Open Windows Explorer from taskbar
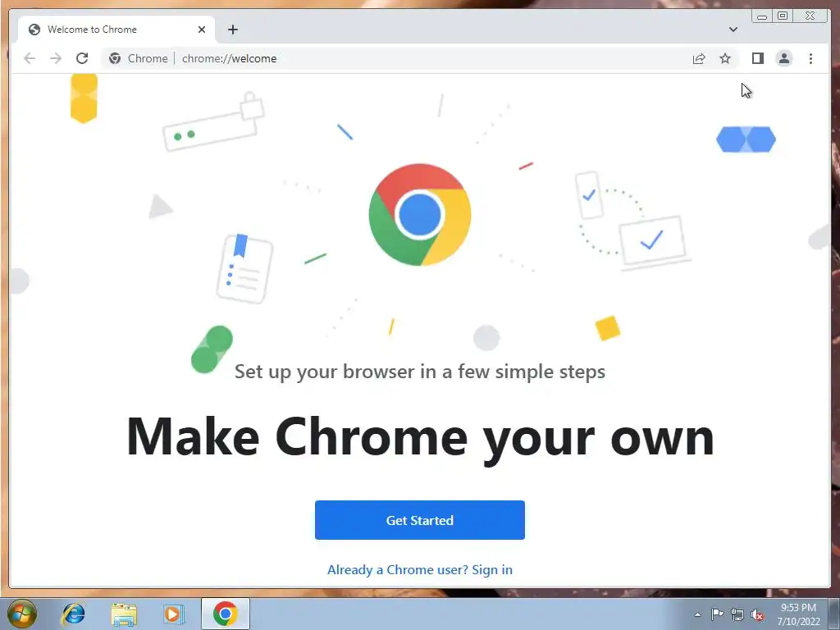The image size is (840, 630). coord(124,614)
